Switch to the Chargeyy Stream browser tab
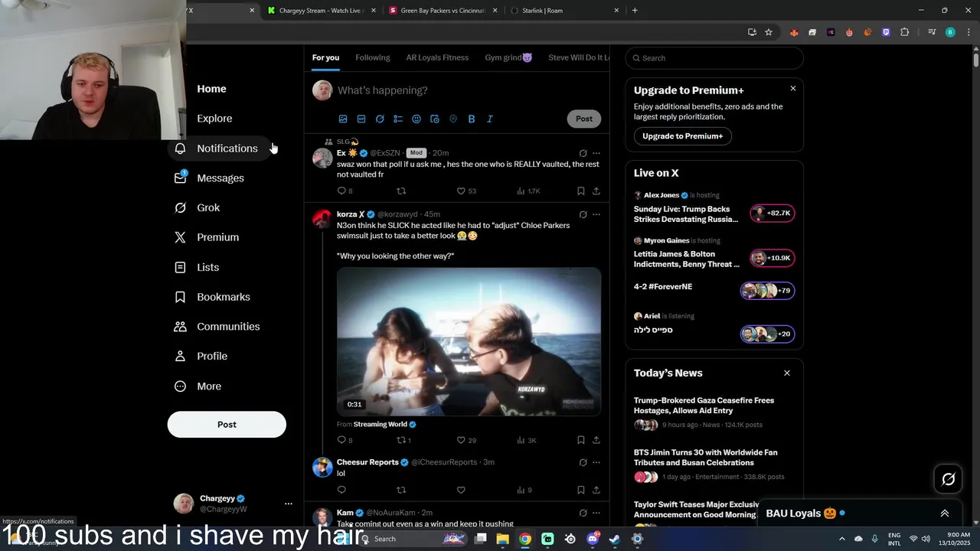 tap(320, 11)
